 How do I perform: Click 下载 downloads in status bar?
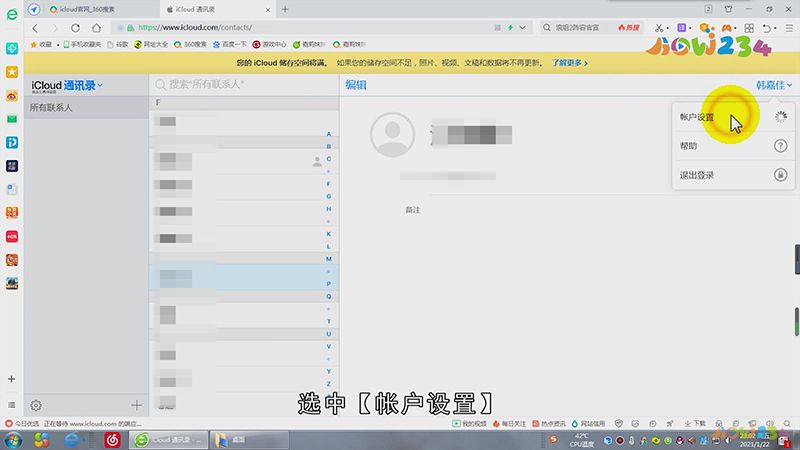(x=695, y=423)
